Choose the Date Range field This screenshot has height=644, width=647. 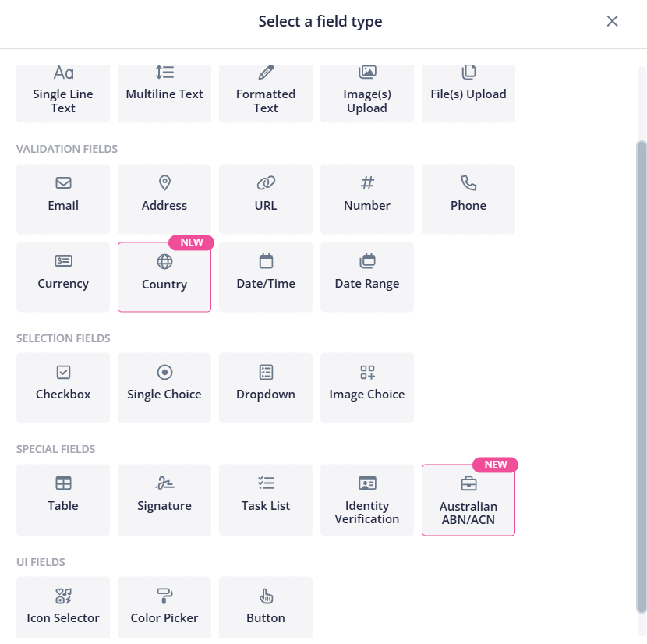click(x=367, y=277)
